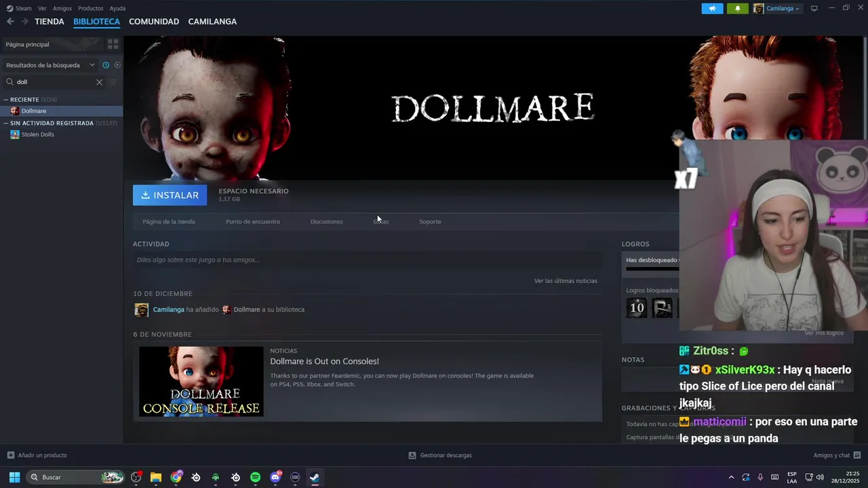Screen dimensions: 868x488
Task: Click the Steam taskbar icon
Action: [x=315, y=477]
